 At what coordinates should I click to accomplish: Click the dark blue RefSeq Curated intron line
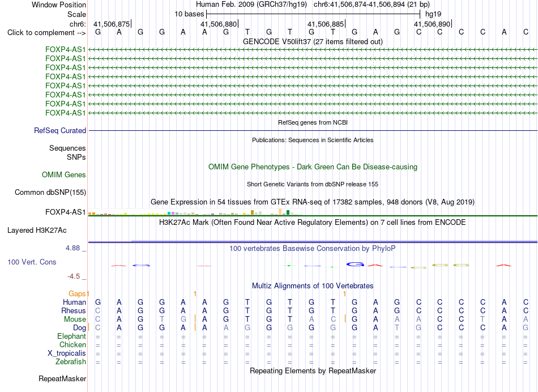click(x=313, y=130)
